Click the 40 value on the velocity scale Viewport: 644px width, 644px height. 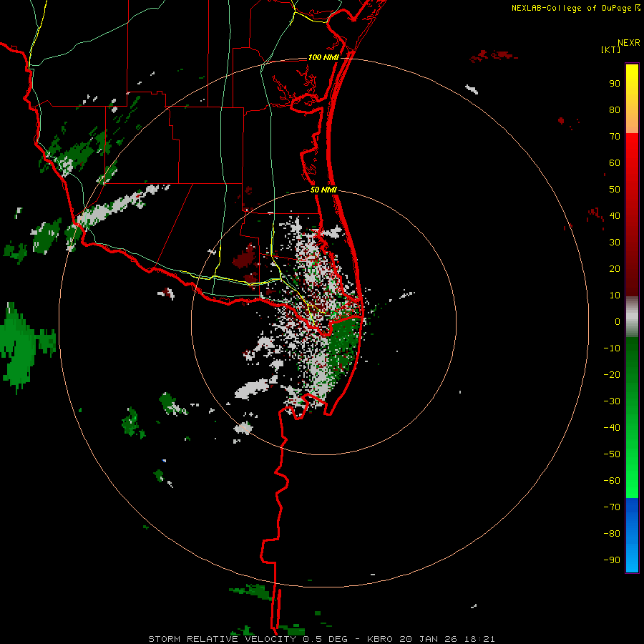[615, 215]
